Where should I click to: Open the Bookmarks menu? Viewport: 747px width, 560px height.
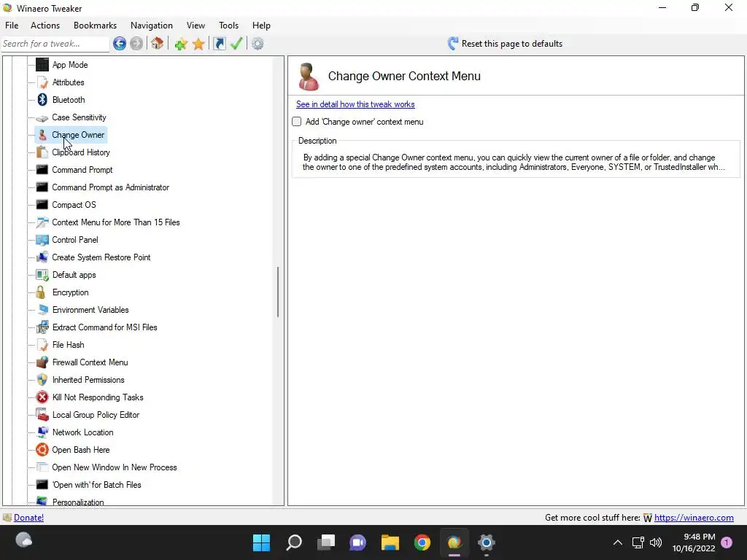[x=96, y=26]
